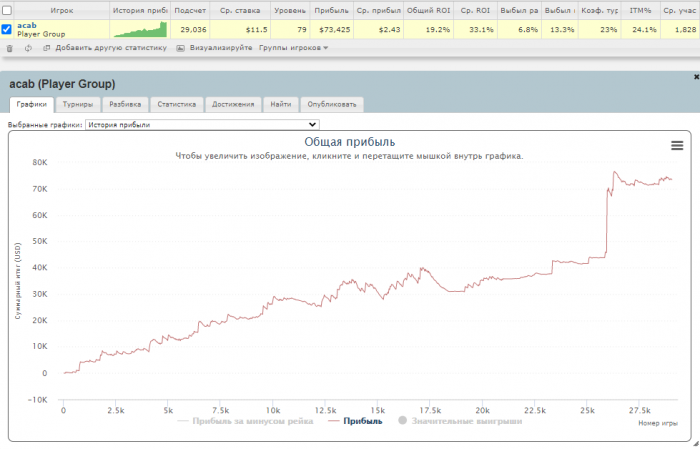Toggle Прибыль за минусом рейка legend

[245, 421]
